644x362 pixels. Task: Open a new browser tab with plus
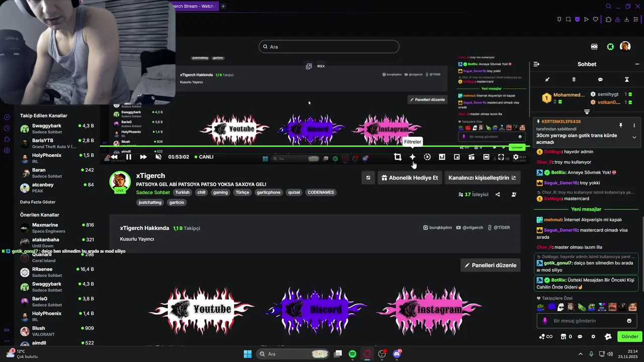223,7
